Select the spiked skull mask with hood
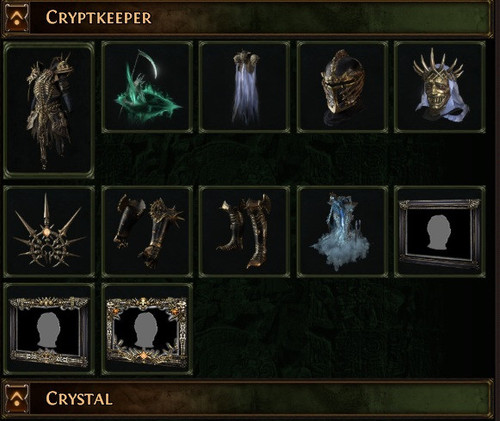Screen dimensions: 500x421 (440, 87)
